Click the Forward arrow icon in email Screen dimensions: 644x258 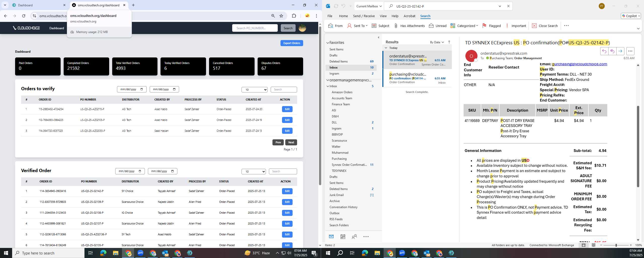tap(620, 51)
